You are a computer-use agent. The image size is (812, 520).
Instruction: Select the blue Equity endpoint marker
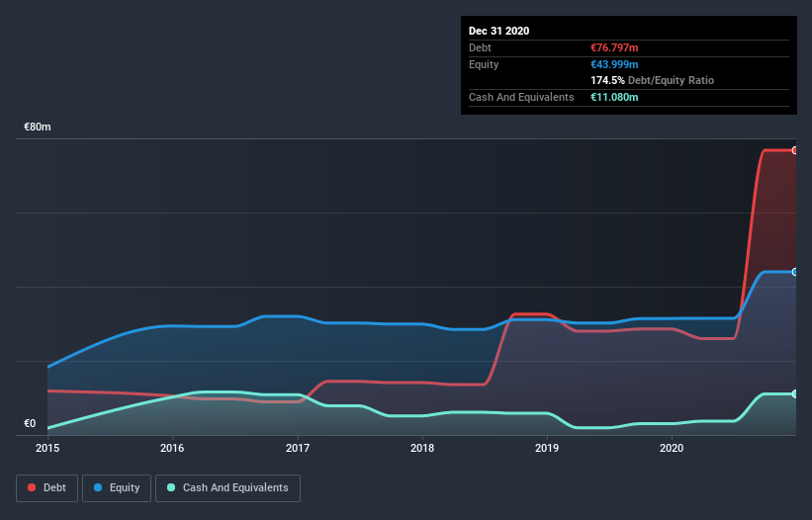tap(795, 272)
